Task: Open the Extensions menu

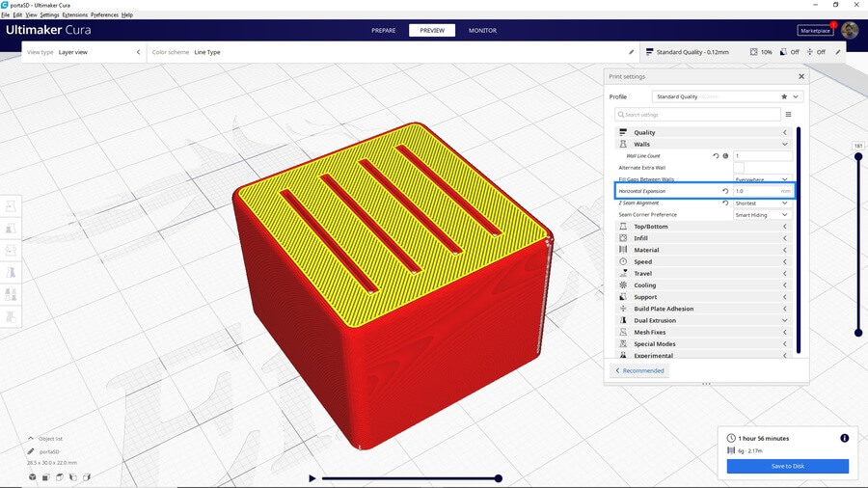Action: 74,15
